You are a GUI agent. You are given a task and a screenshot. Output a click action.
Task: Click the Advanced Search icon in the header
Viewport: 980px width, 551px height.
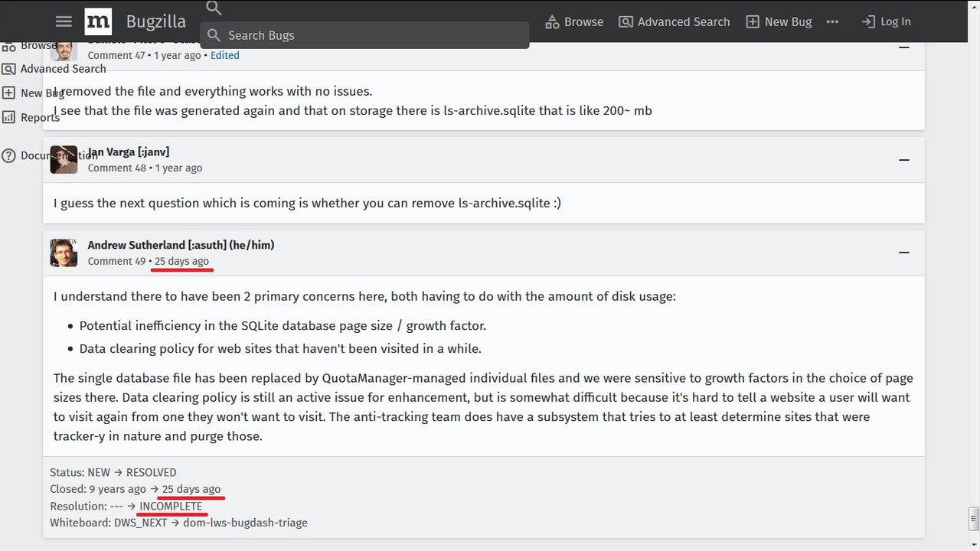point(626,22)
